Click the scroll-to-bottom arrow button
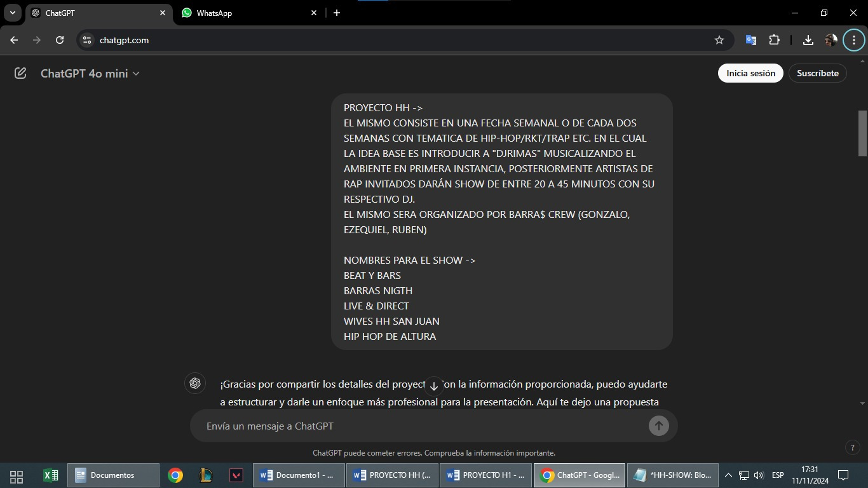 click(x=434, y=386)
